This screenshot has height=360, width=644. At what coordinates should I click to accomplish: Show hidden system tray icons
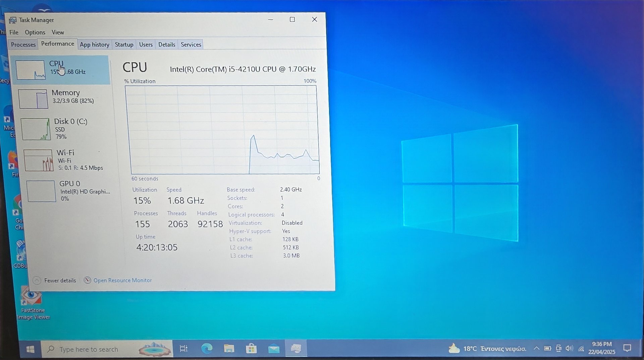536,348
